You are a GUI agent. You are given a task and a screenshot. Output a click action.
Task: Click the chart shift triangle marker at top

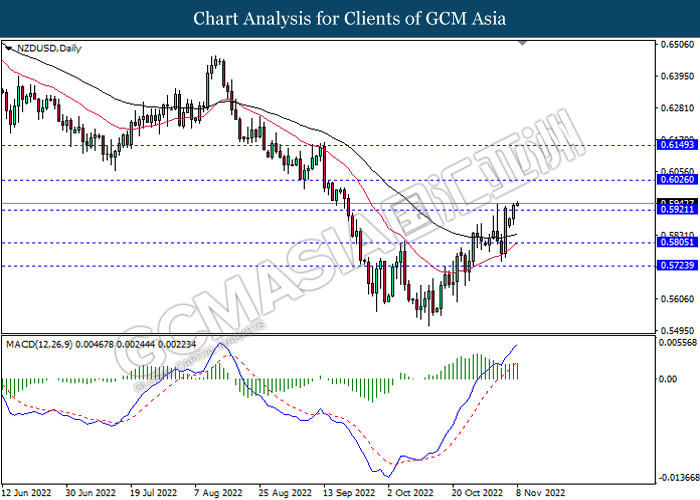[x=523, y=43]
